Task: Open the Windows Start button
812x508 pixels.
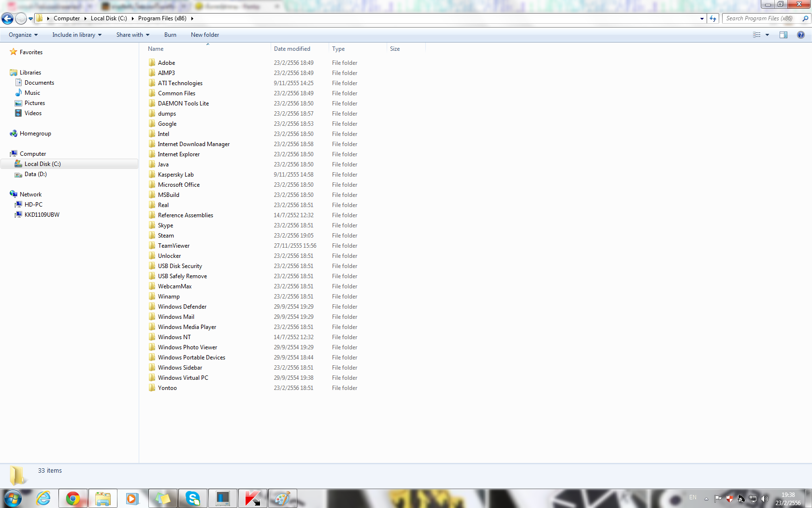Action: click(x=13, y=498)
